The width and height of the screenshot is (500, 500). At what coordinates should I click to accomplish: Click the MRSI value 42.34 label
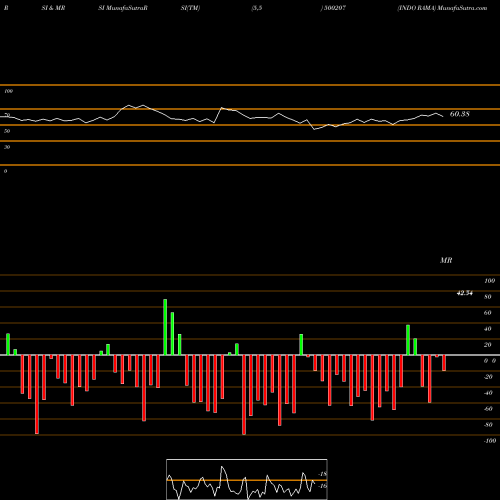point(464,293)
